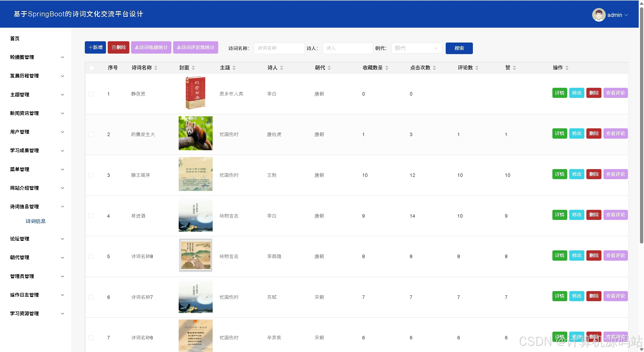Click 删除 for 滕王阁序

point(594,174)
